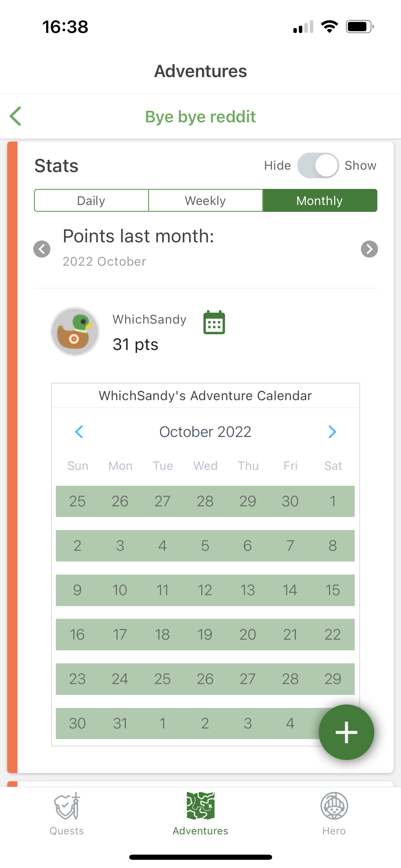Screen dimensions: 401x868
Task: Switch stats to Weekly view
Action: click(x=206, y=201)
